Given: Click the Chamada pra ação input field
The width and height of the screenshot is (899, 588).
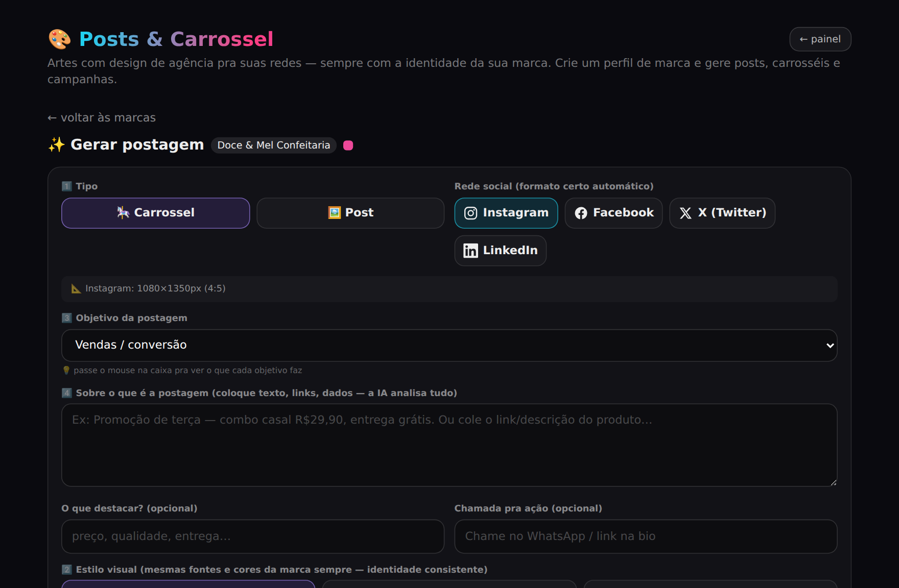Looking at the screenshot, I should click(646, 536).
